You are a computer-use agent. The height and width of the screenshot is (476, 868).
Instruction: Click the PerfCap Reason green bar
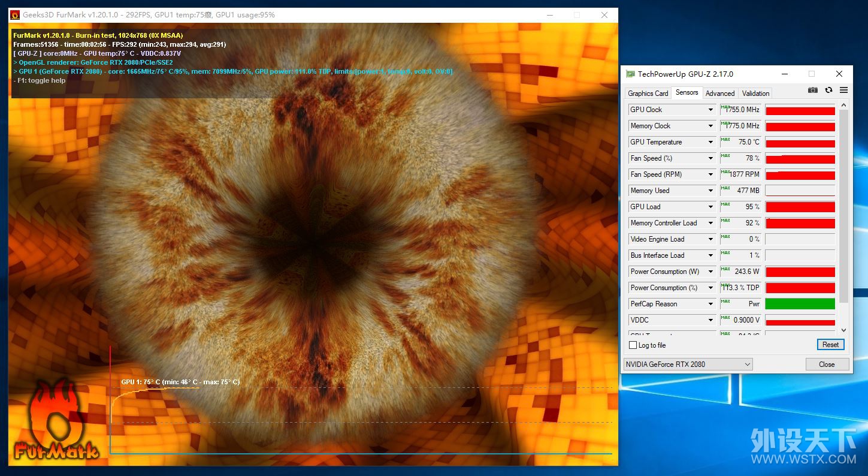[800, 304]
